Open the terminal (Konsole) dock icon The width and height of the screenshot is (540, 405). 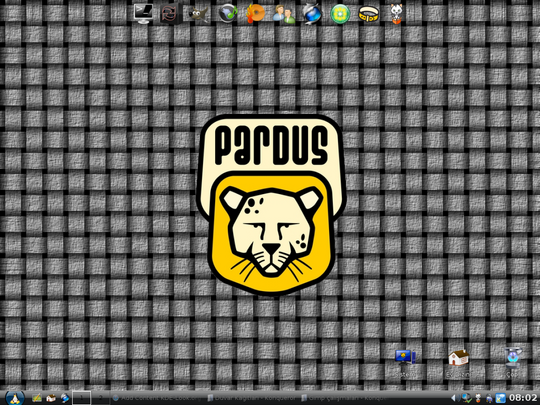click(x=143, y=13)
